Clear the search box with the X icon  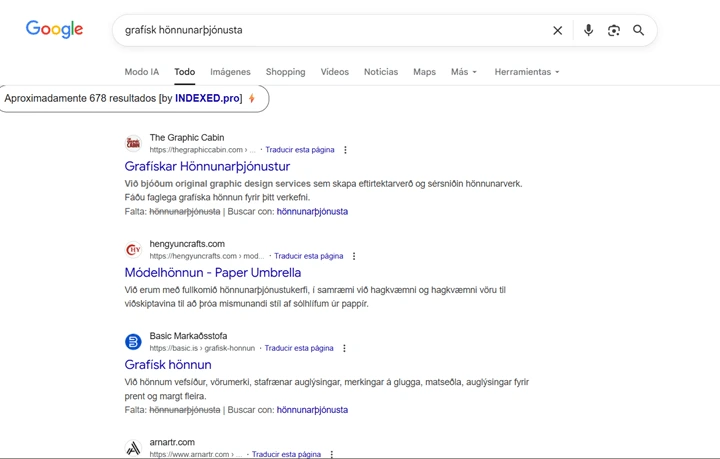point(557,30)
